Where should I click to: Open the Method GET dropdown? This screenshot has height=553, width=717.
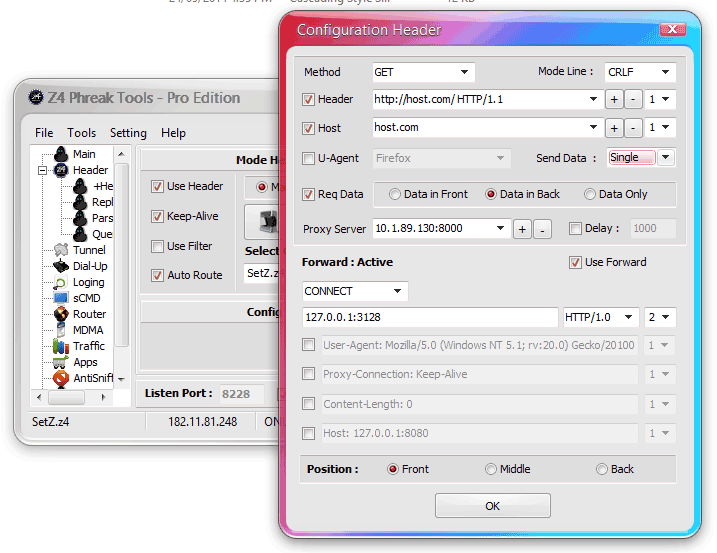tap(465, 72)
